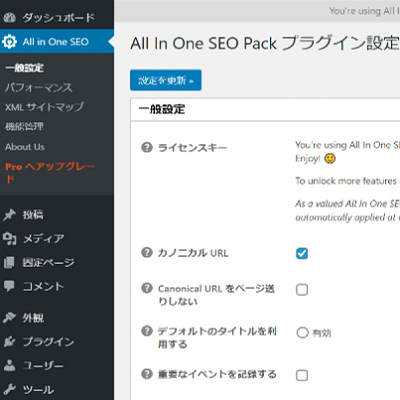Click the Dashboard gauge icon
The image size is (400, 400).
9,17
